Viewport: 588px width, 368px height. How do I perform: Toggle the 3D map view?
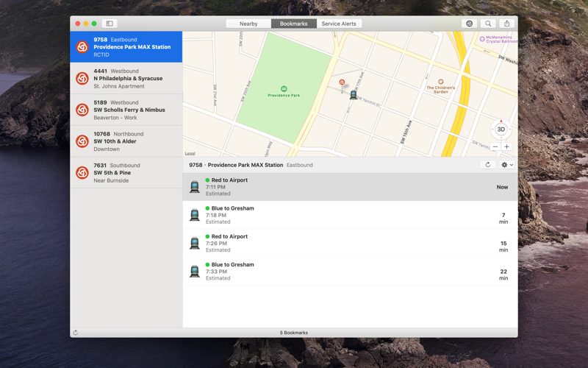(x=501, y=130)
